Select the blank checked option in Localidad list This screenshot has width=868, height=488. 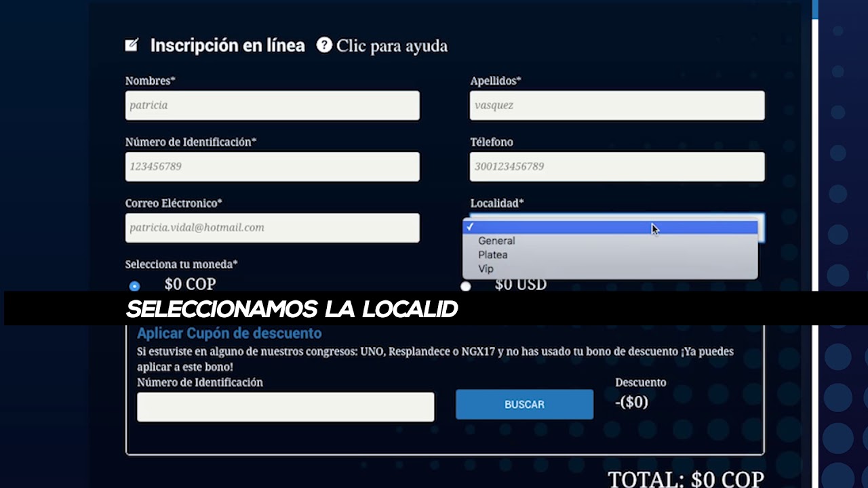click(x=610, y=227)
